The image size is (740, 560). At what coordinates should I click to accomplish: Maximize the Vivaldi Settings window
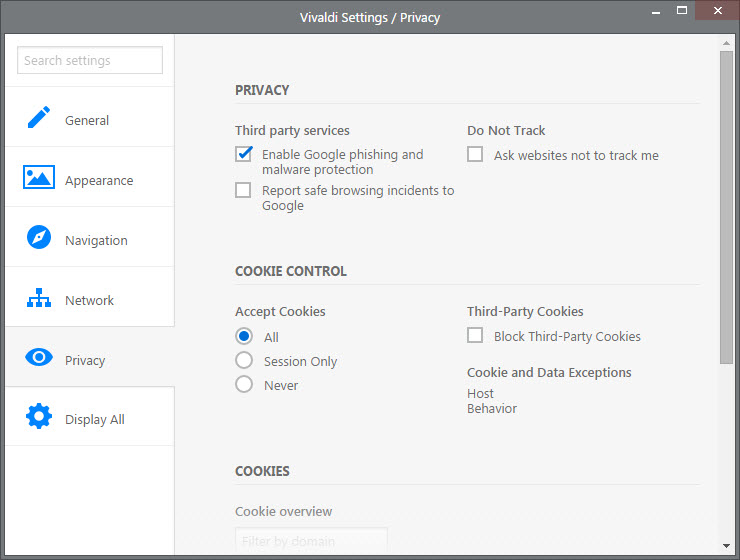(681, 10)
